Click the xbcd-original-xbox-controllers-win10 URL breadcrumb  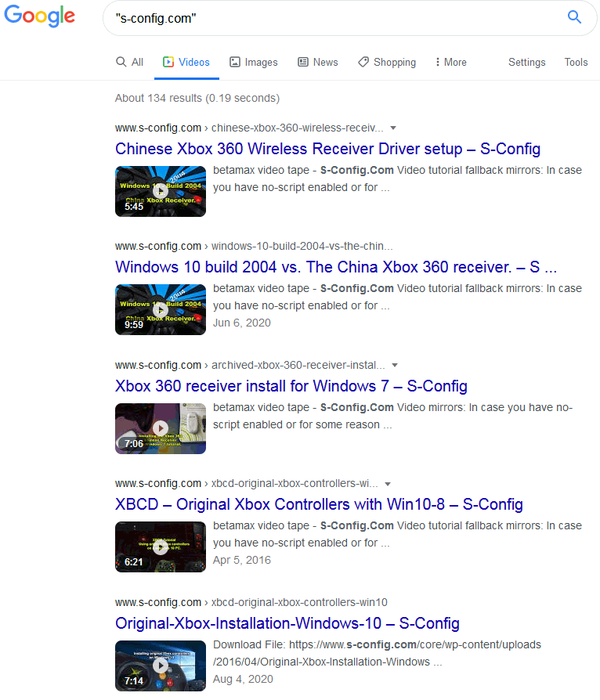251,602
